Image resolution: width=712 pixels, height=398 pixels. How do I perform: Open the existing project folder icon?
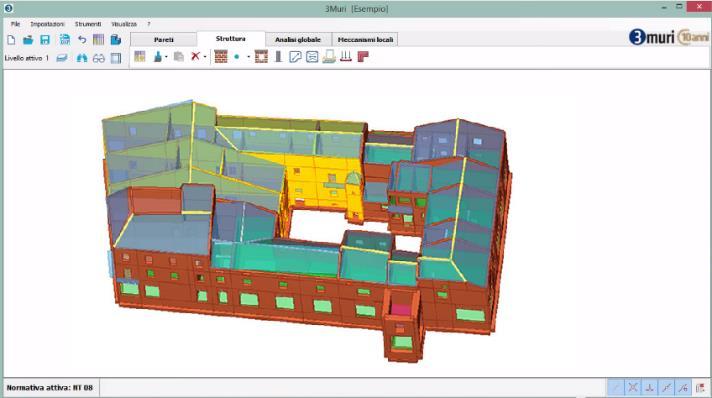coord(28,40)
